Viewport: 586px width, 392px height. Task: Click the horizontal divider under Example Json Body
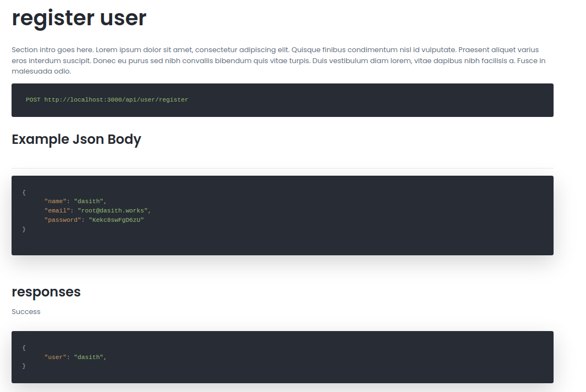click(282, 168)
